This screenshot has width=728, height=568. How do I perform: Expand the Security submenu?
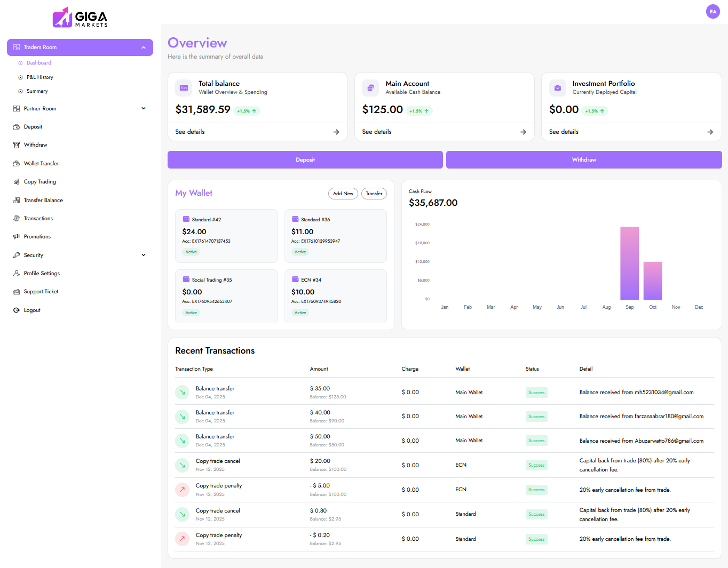pyautogui.click(x=143, y=255)
